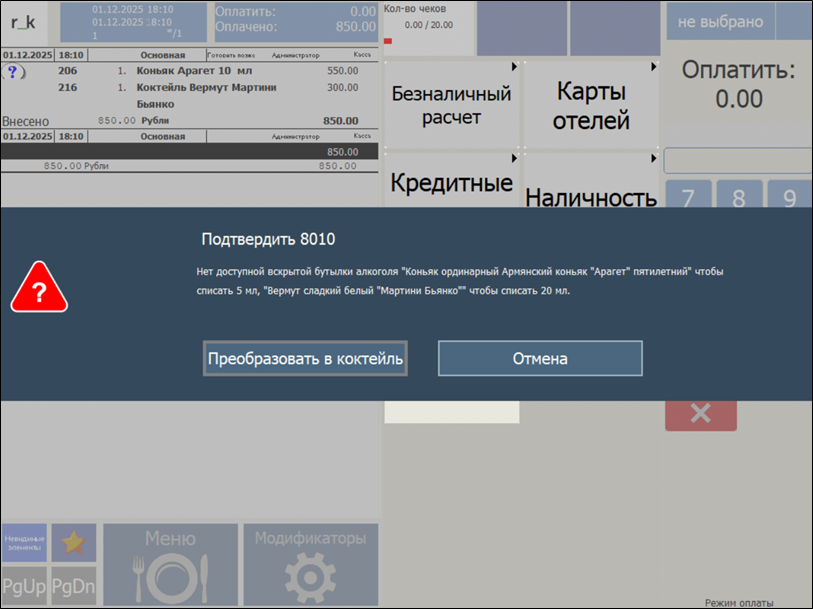Click the Отмена button
This screenshot has width=813, height=609.
pyautogui.click(x=540, y=358)
